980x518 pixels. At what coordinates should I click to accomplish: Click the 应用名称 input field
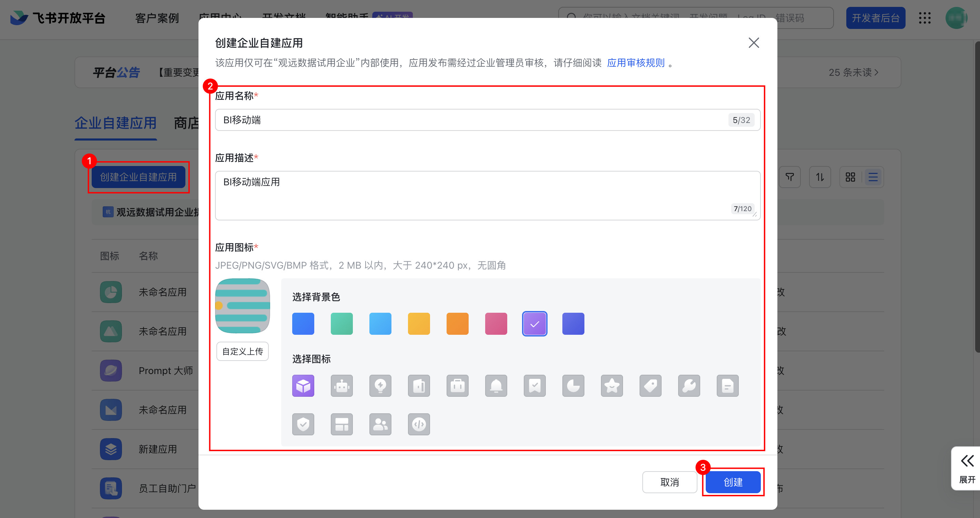(x=472, y=120)
